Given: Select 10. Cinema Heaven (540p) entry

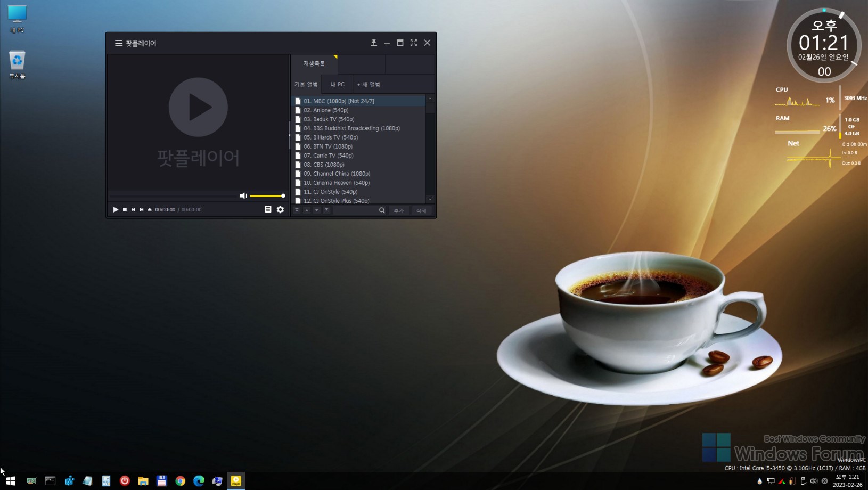Looking at the screenshot, I should [x=358, y=183].
